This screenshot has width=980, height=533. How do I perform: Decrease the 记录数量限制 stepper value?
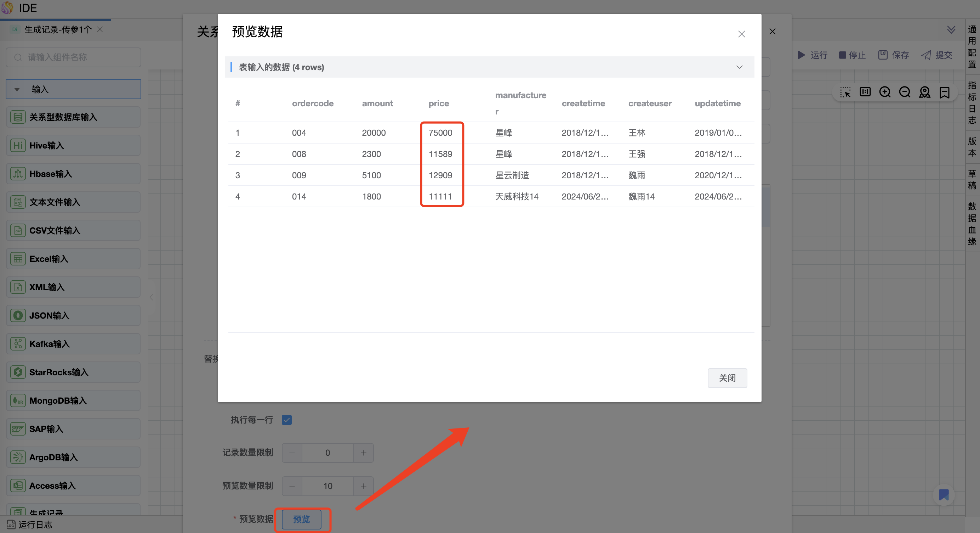tap(292, 453)
